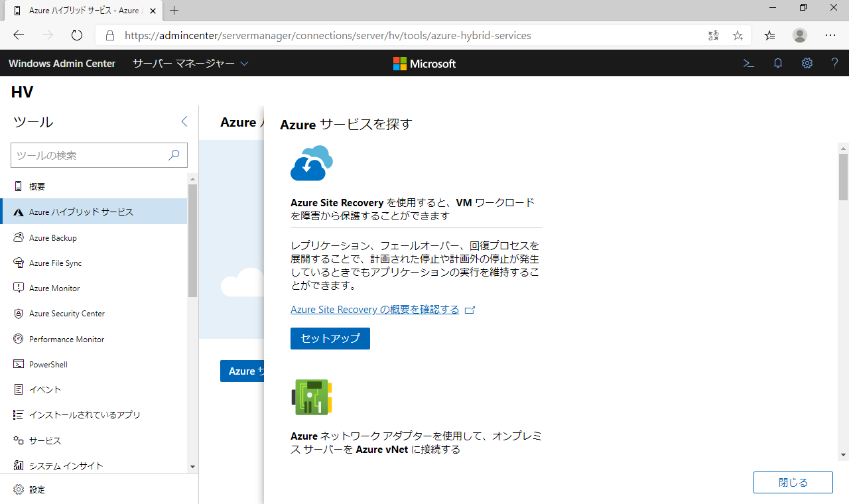Select the サービス tool icon

(x=18, y=440)
